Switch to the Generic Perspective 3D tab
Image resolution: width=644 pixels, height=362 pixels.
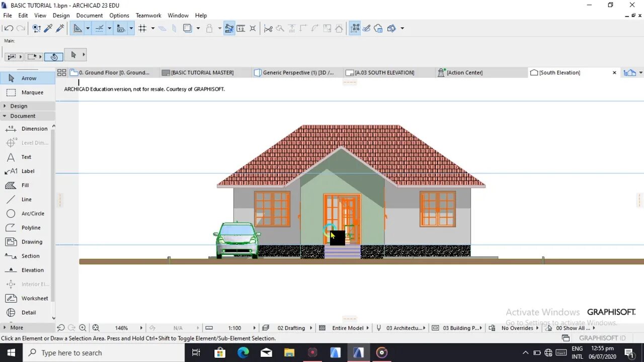tap(297, 72)
